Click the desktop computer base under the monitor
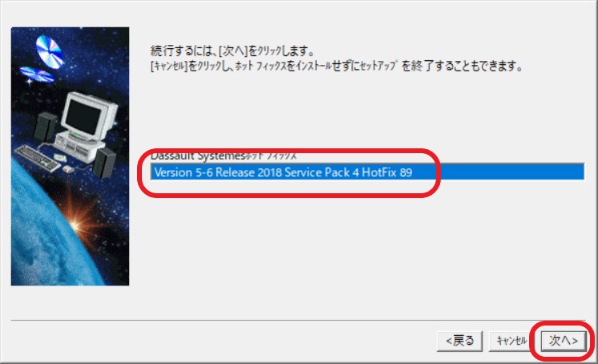The height and width of the screenshot is (364, 598). coord(79,145)
